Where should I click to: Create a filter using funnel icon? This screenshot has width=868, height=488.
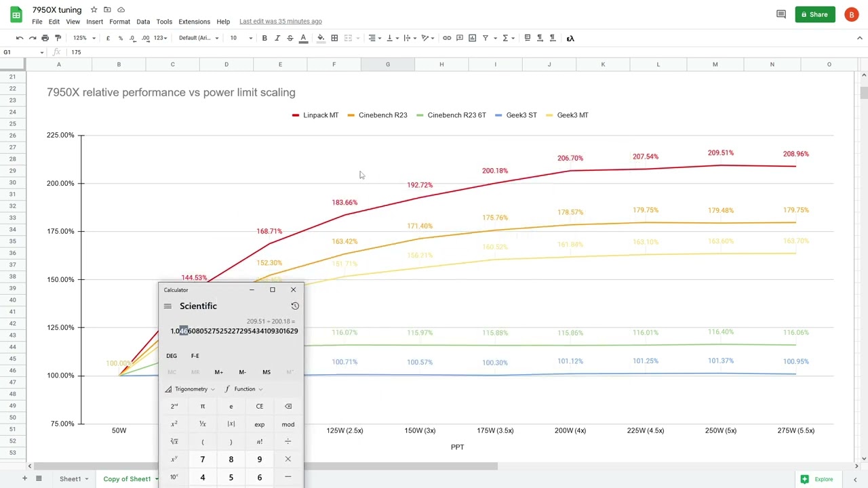tap(486, 38)
